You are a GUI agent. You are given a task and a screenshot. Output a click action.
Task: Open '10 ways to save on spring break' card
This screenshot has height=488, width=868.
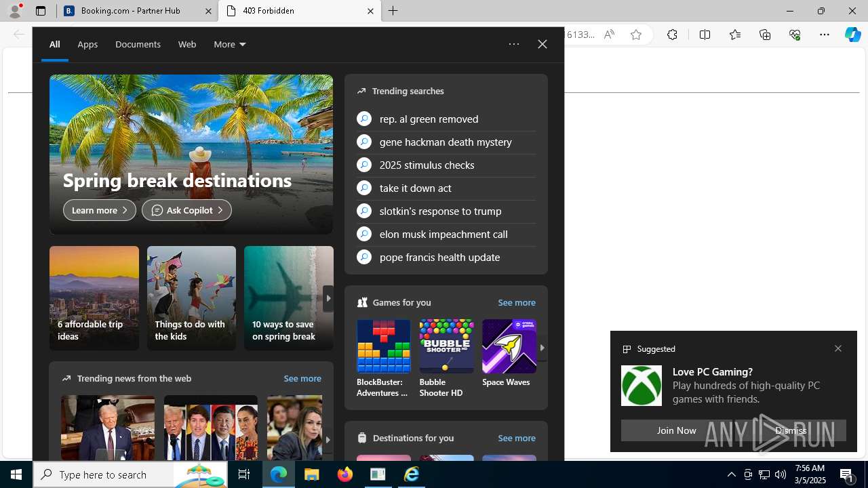288,298
